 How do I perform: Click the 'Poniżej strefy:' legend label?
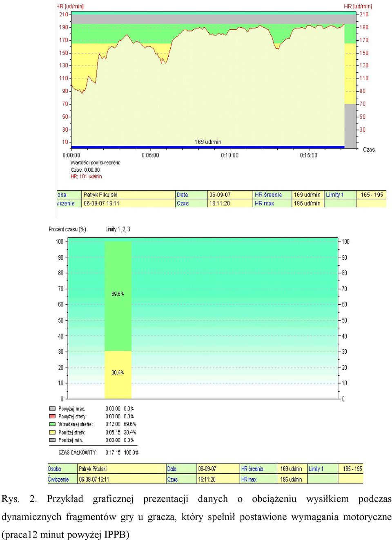[72, 432]
